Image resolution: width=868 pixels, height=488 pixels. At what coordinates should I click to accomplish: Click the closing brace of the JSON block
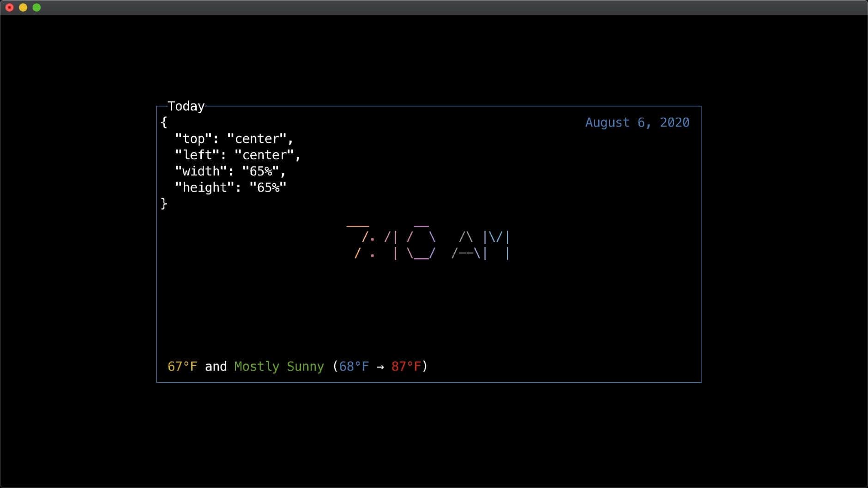coord(163,203)
